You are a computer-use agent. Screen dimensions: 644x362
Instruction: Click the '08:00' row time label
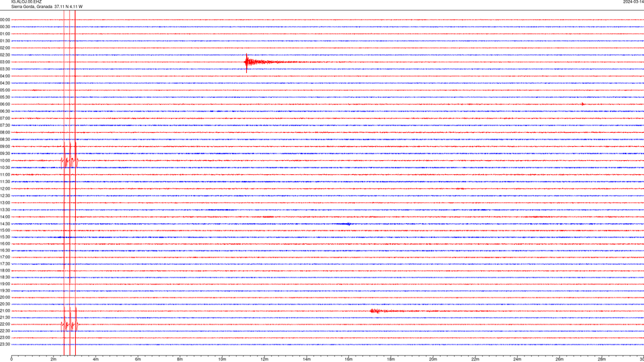[5, 133]
